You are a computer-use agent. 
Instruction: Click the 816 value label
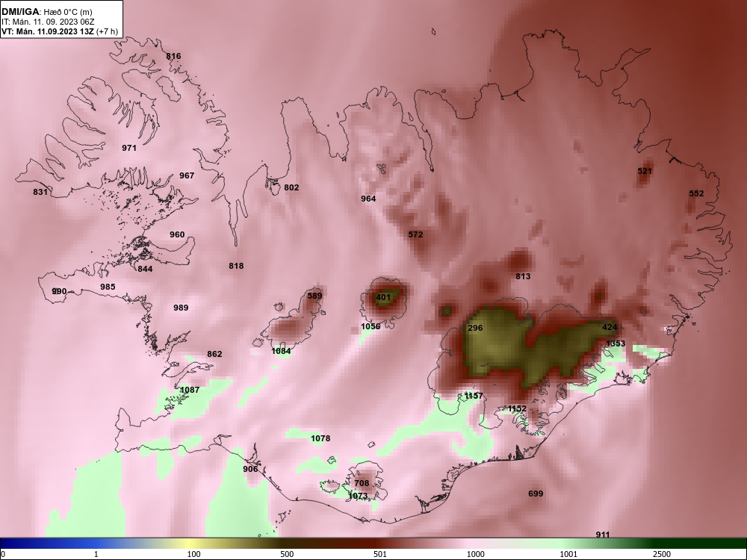(173, 56)
